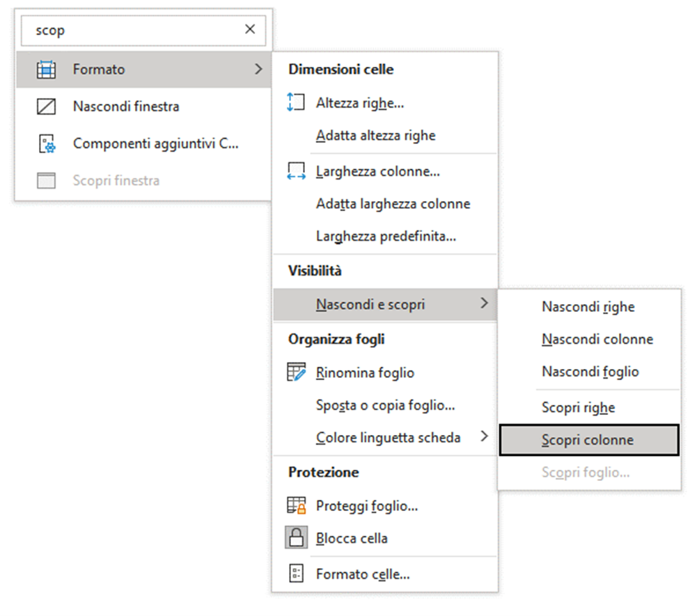Open Nascondi e scopri submenu

pyautogui.click(x=385, y=304)
